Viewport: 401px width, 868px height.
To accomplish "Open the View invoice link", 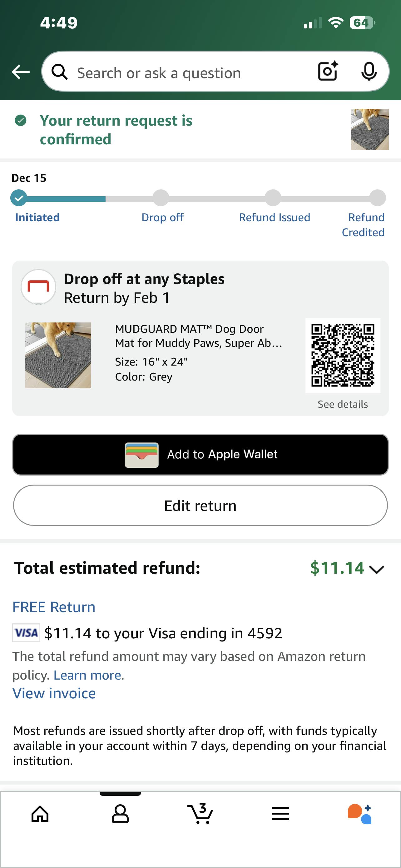I will click(x=54, y=693).
